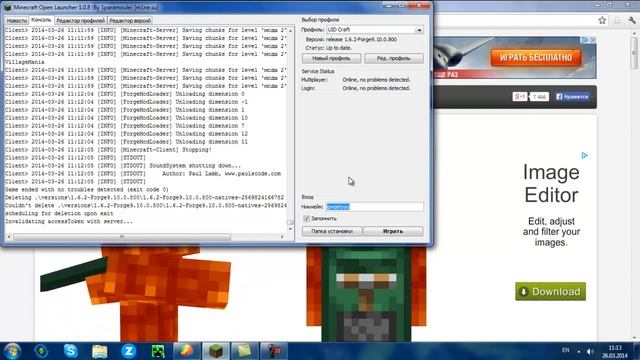
Task: Open the Новости tab in the launcher
Action: point(17,20)
